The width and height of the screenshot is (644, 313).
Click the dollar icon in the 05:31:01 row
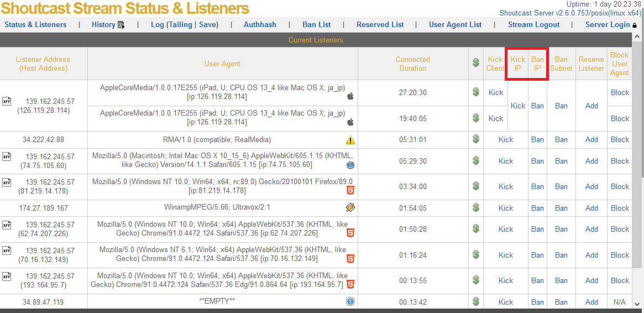pyautogui.click(x=475, y=139)
